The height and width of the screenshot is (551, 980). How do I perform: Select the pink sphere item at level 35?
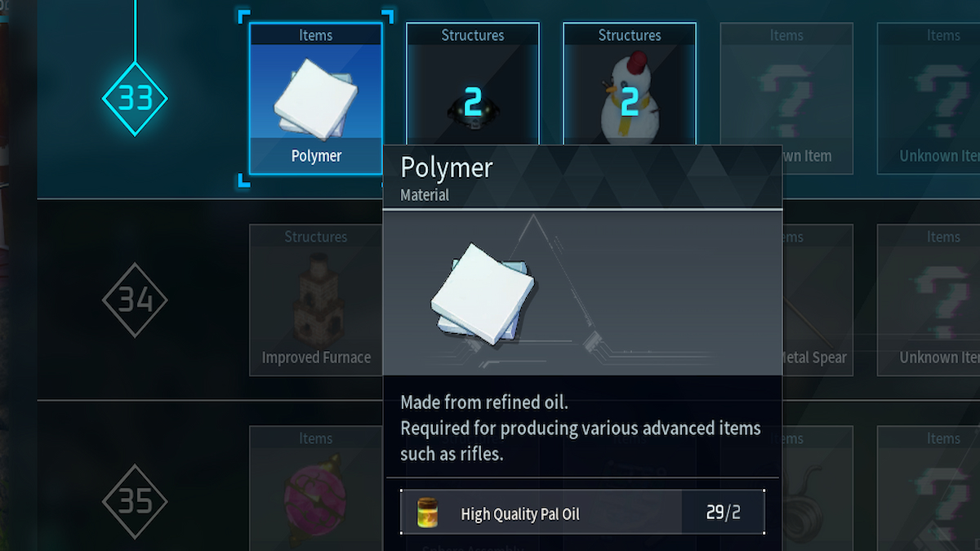tap(315, 488)
